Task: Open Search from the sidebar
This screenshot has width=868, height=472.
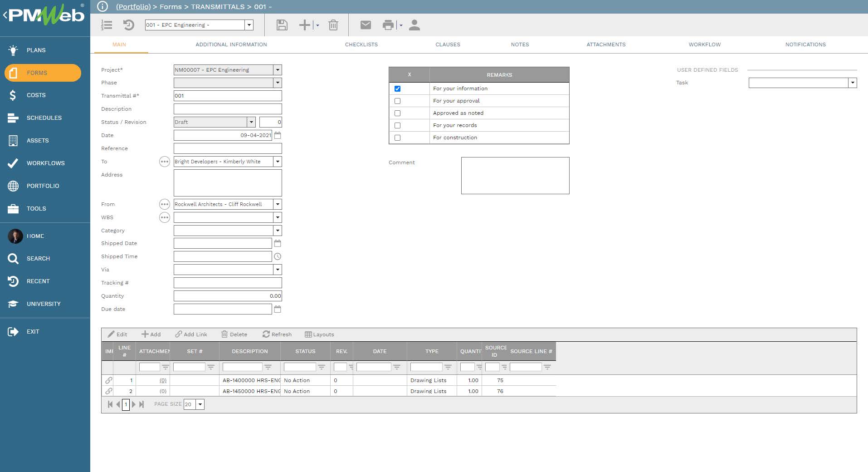Action: 38,258
